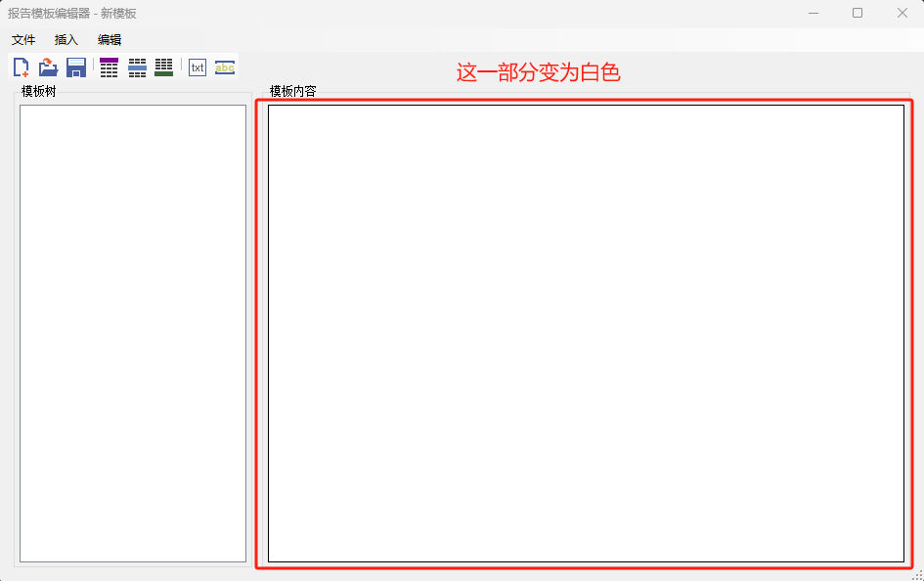Screen dimensions: 924x581
Task: Click the txt text box icon
Action: point(198,67)
